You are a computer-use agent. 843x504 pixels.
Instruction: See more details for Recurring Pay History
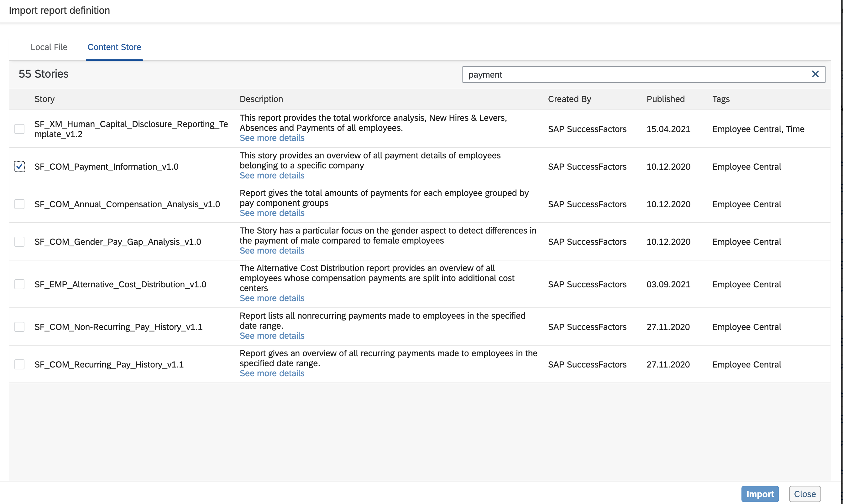click(x=272, y=373)
